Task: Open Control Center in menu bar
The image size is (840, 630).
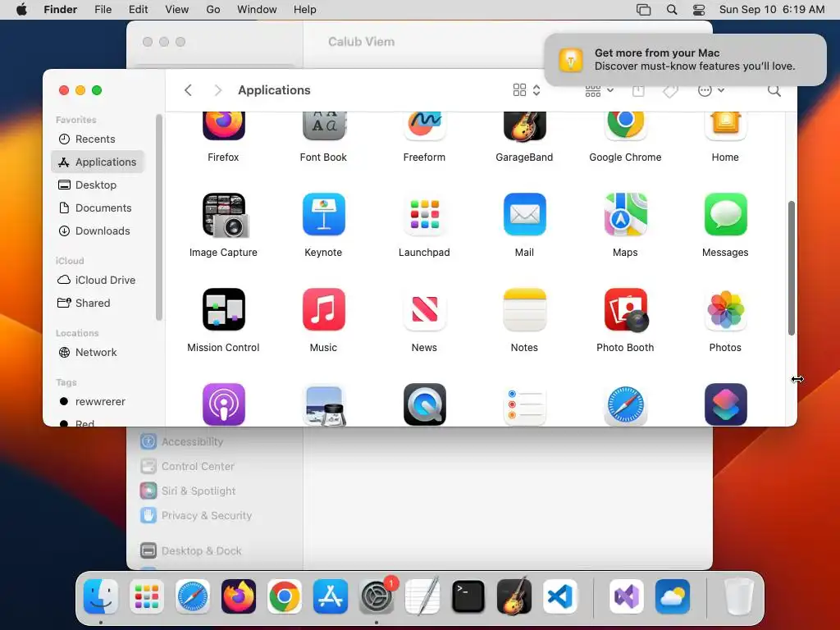Action: click(x=699, y=10)
